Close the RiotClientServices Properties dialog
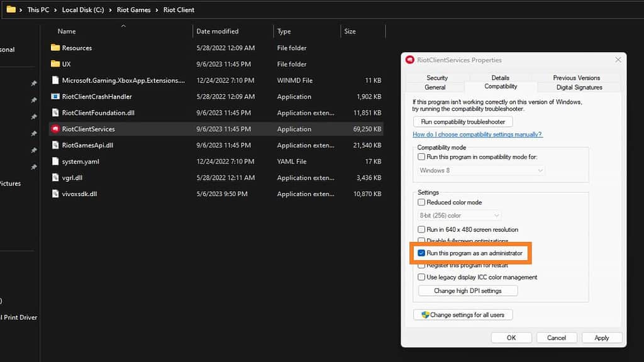This screenshot has height=362, width=644. tap(618, 60)
